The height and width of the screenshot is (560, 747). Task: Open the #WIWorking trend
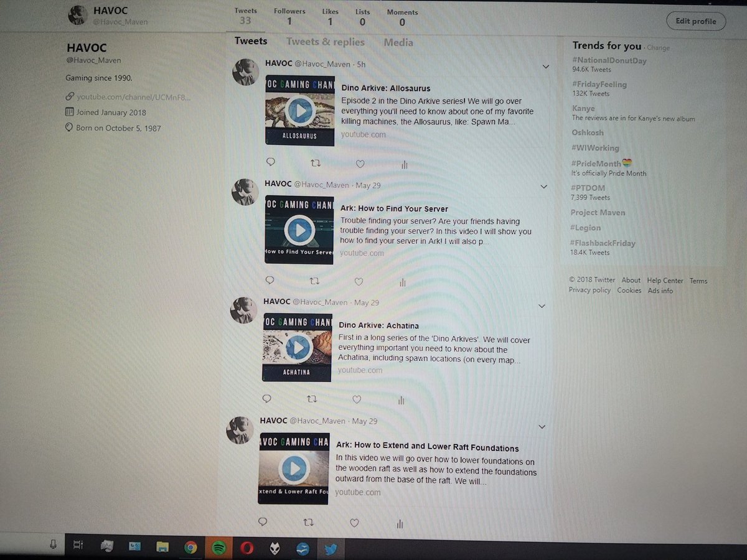[x=596, y=148]
